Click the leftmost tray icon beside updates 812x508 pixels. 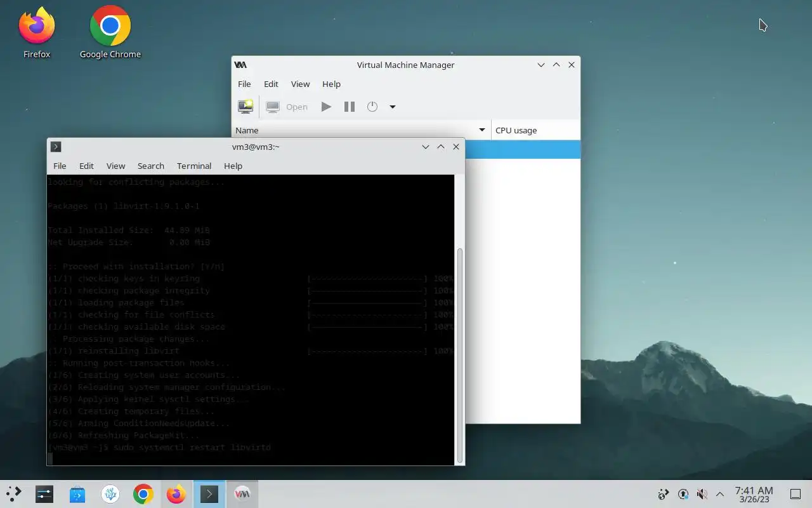point(664,494)
